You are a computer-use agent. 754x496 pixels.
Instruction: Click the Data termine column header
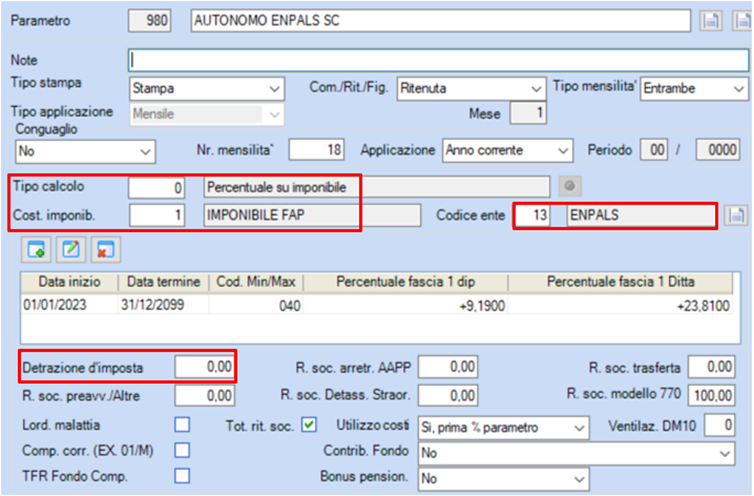(163, 282)
